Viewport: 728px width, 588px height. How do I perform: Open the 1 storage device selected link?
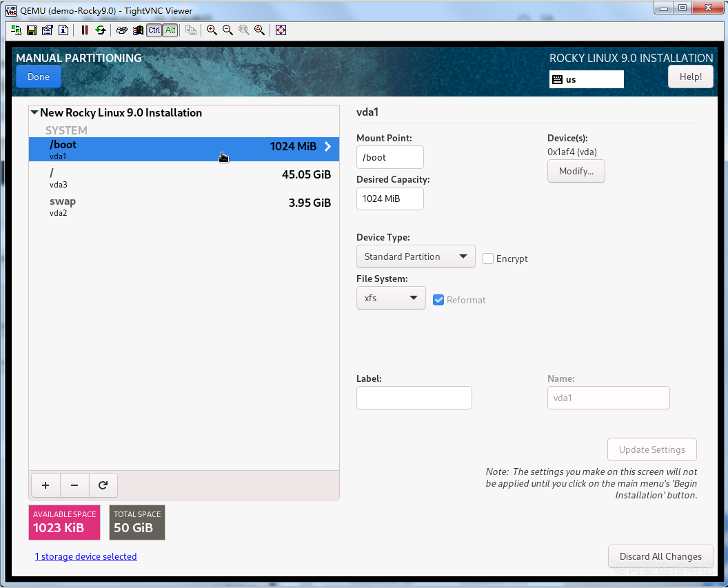[85, 556]
